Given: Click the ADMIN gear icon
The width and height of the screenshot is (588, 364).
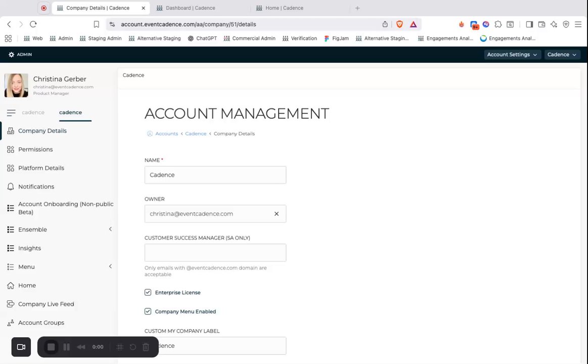Looking at the screenshot, I should [x=11, y=55].
